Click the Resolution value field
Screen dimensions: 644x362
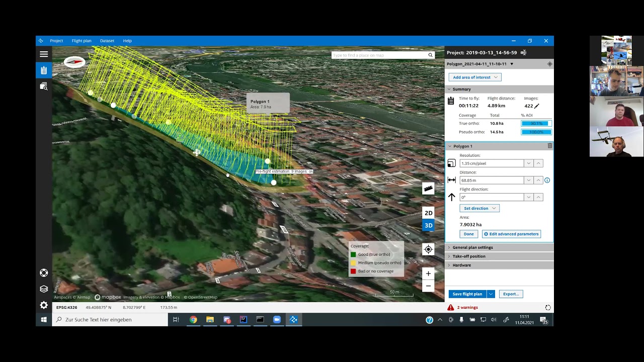tap(492, 163)
